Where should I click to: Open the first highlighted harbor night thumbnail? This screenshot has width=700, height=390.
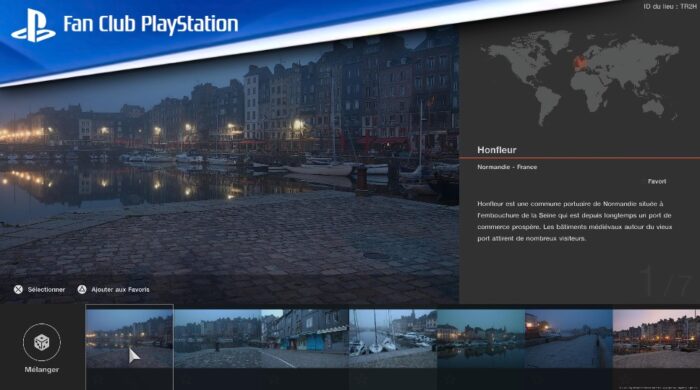(x=129, y=339)
